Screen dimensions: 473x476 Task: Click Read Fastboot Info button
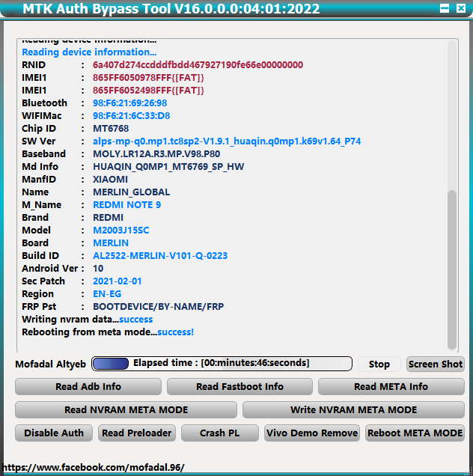tap(239, 386)
